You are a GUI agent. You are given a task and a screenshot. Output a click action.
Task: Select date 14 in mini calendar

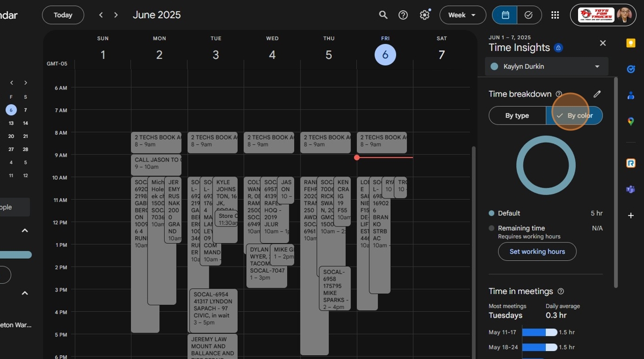25,123
